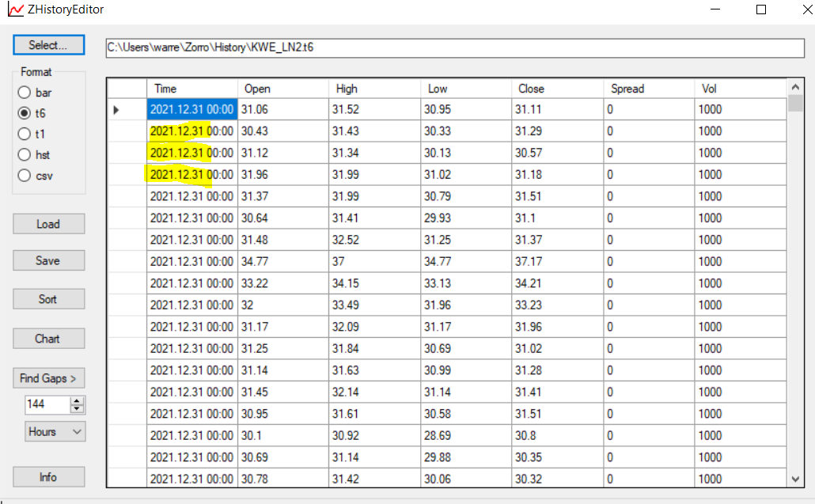The image size is (815, 504).
Task: Open the Hours unit dropdown
Action: pyautogui.click(x=54, y=432)
